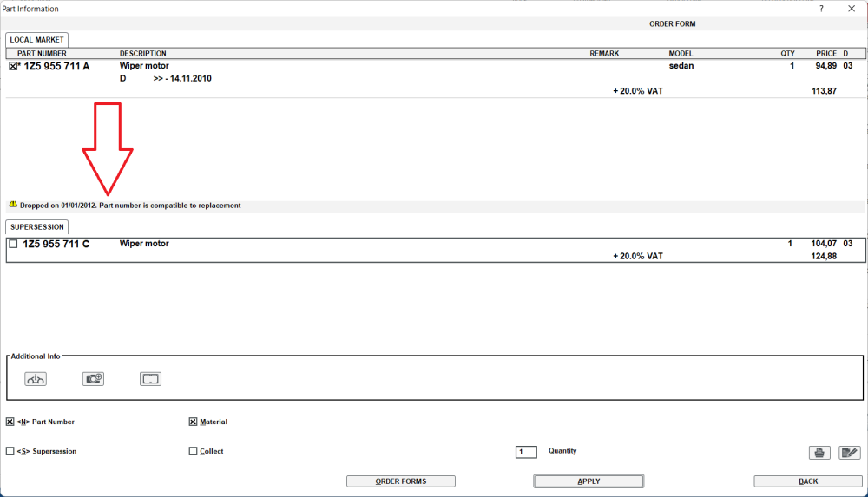Click Wiper motor description in supersession row
The image size is (868, 497).
(144, 244)
